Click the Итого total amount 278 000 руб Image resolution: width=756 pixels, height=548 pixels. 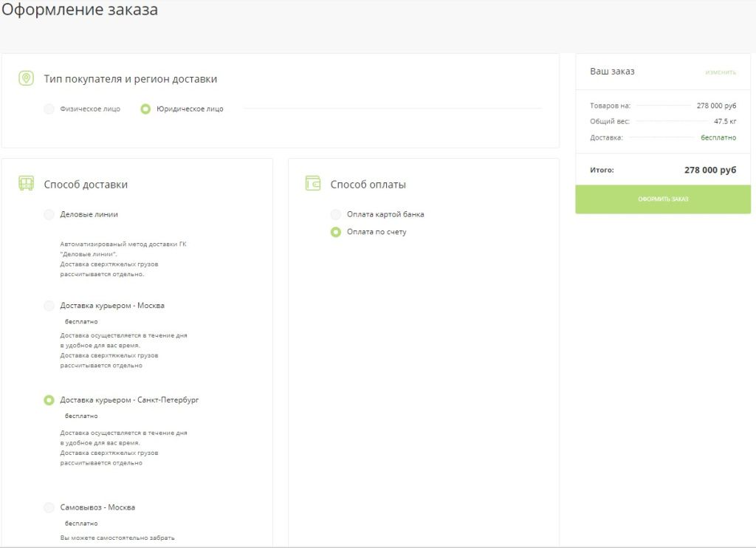(709, 170)
